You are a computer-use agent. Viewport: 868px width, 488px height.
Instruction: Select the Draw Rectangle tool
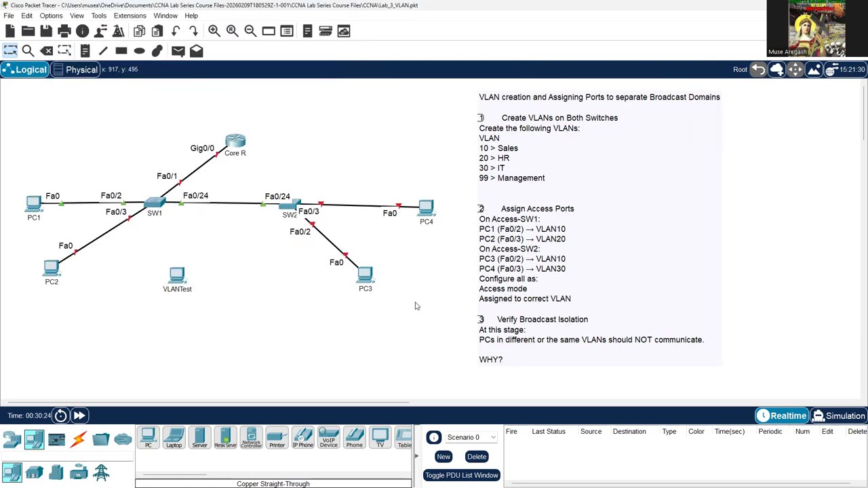pos(121,51)
